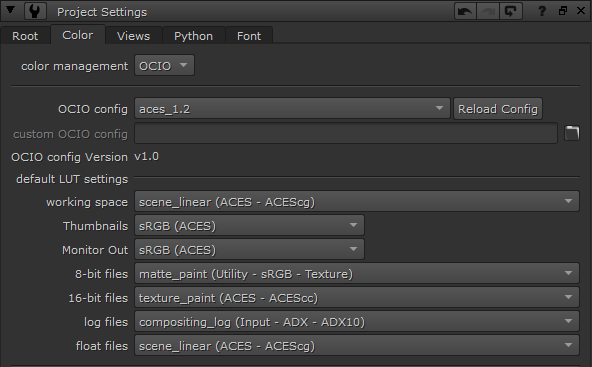Close the Project Settings panel
592x367 pixels.
[x=581, y=11]
